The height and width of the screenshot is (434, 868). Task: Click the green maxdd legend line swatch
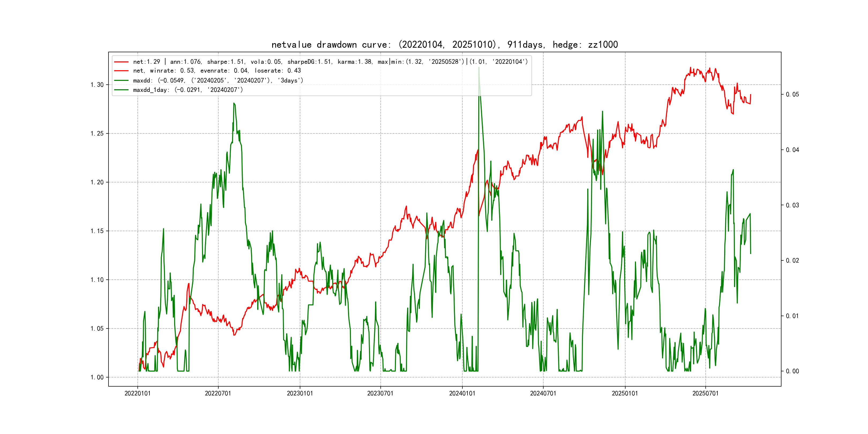click(121, 81)
